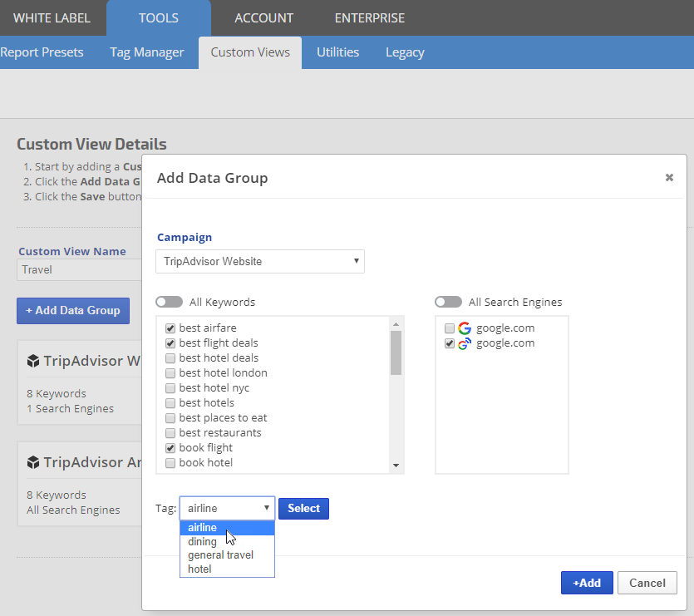Screen dimensions: 694x616
Task: Click the keyword list scrollbar thumb
Action: pyautogui.click(x=396, y=352)
